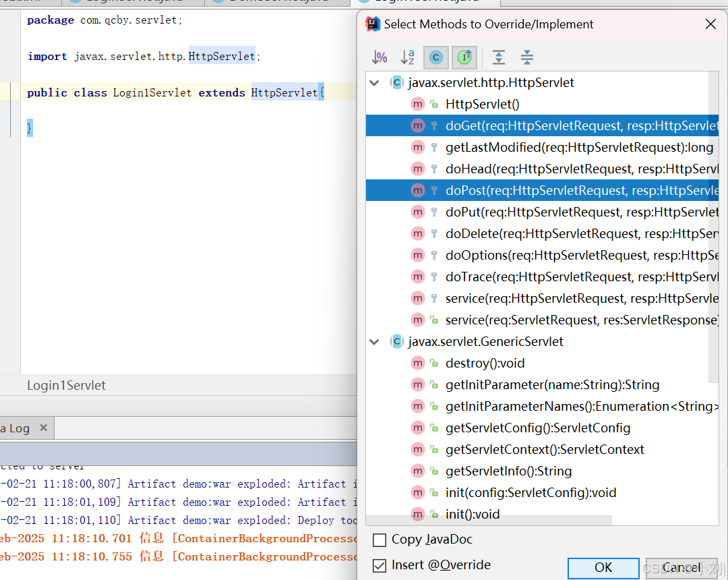This screenshot has width=728, height=580.
Task: Select doTrace method row
Action: 542,277
